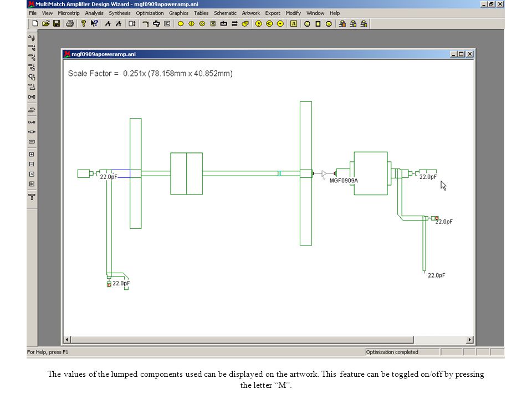Open the Optimization menu
Viewport: 532px width, 399px height.
coord(150,13)
